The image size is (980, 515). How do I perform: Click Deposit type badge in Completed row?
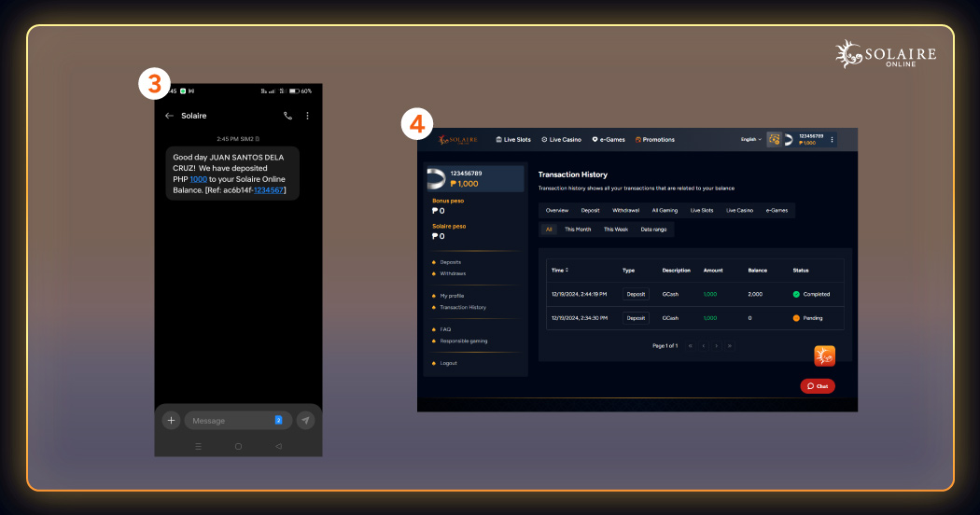[636, 295]
